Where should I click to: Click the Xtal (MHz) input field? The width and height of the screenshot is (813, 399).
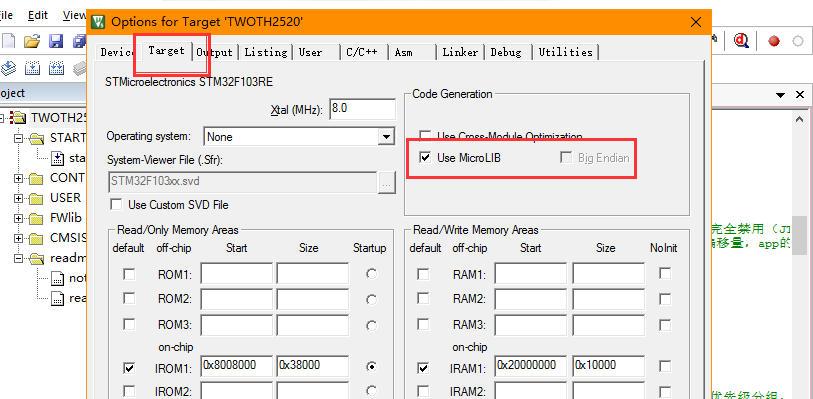pyautogui.click(x=362, y=109)
